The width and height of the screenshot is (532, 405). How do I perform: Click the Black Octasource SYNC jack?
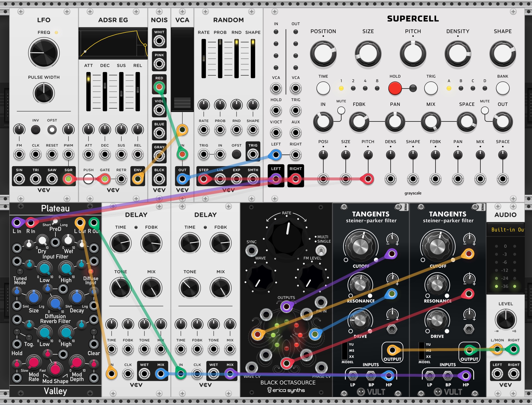(x=251, y=250)
